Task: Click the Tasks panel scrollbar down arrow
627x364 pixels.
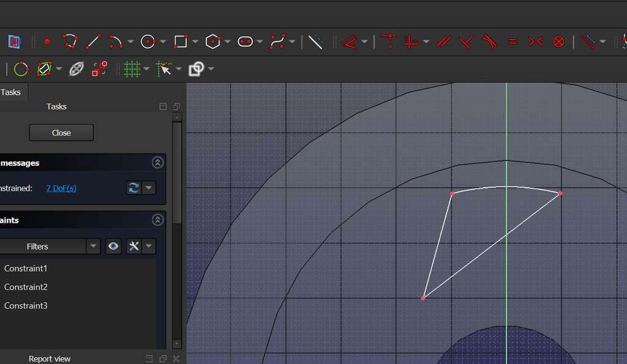Action: coord(177,344)
